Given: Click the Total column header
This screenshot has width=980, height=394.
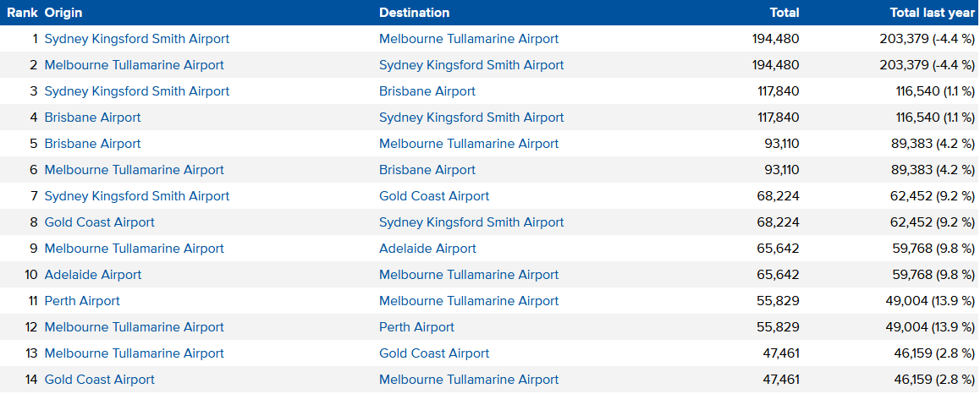Looking at the screenshot, I should click(x=785, y=13).
